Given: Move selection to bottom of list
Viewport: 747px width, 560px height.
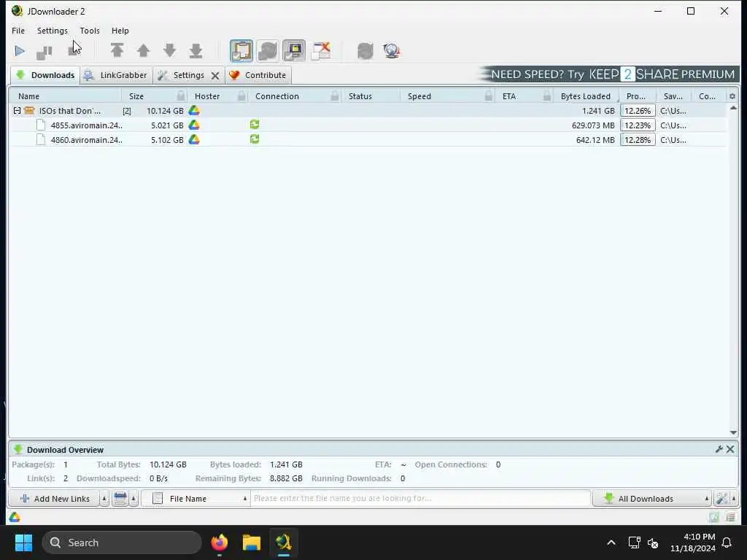Looking at the screenshot, I should point(196,50).
